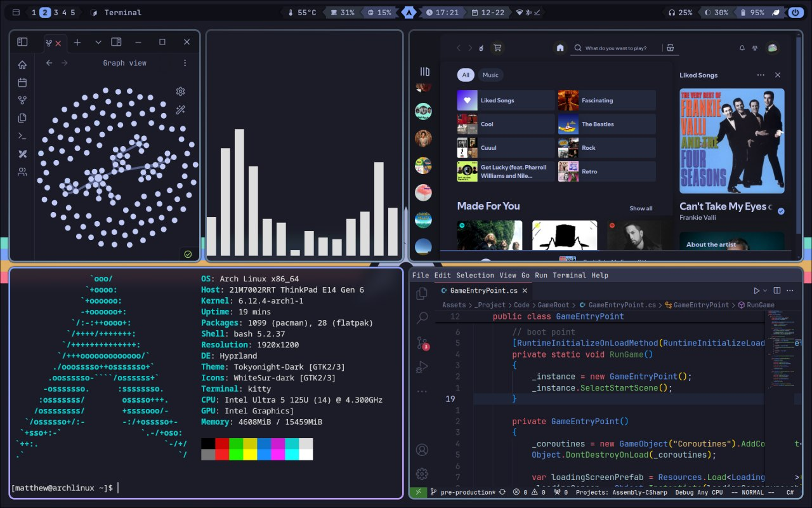Open more options for Obsidian Graph view
Viewport: 812px width, 508px height.
[185, 63]
